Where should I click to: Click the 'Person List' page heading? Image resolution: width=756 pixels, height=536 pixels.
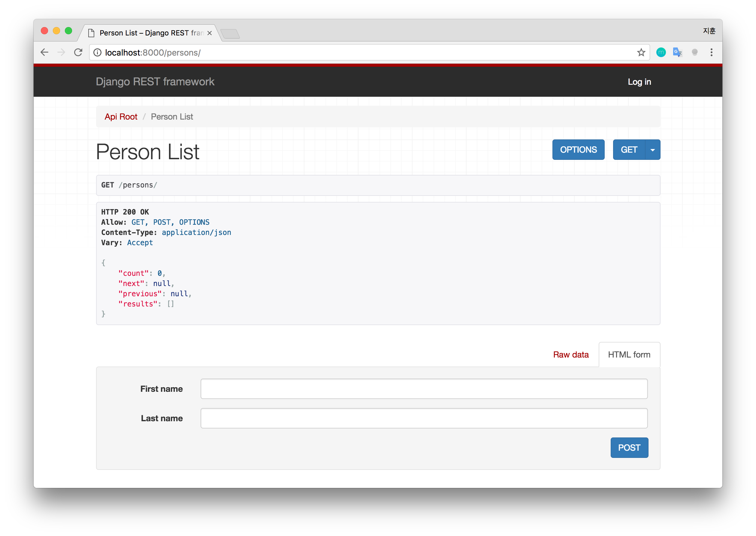point(147,151)
